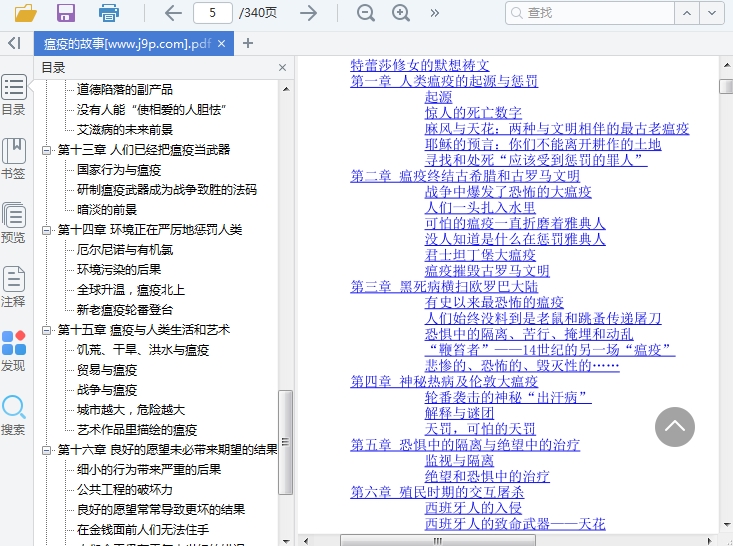This screenshot has height=546, width=733.
Task: Click the document vertical scrollbar thumb
Action: tap(726, 86)
